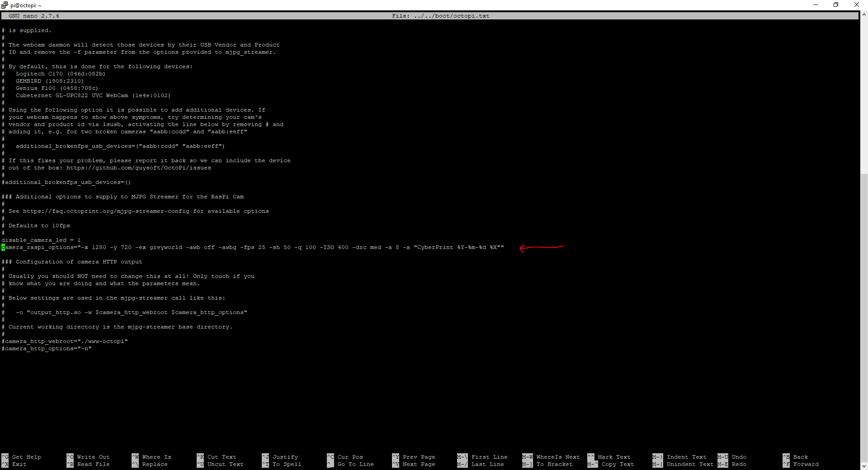Click the ^\ Replace shortcut
The height and width of the screenshot is (470, 868).
pos(150,464)
